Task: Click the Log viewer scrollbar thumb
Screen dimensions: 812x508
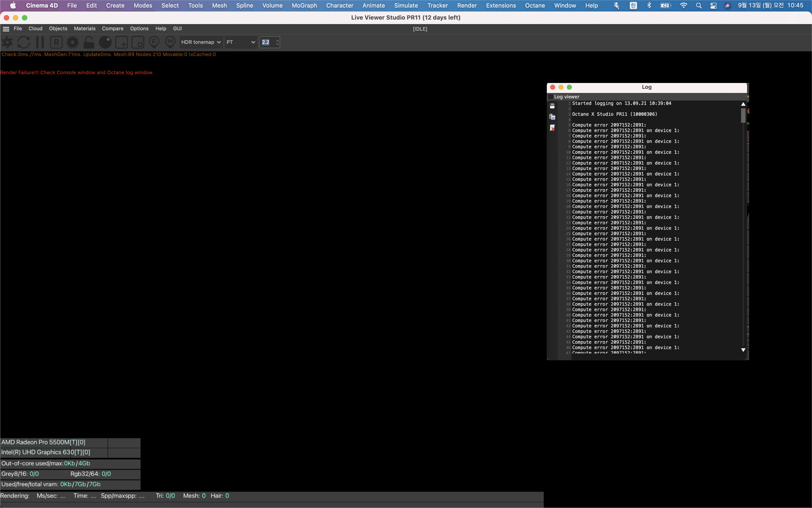Action: pyautogui.click(x=743, y=115)
